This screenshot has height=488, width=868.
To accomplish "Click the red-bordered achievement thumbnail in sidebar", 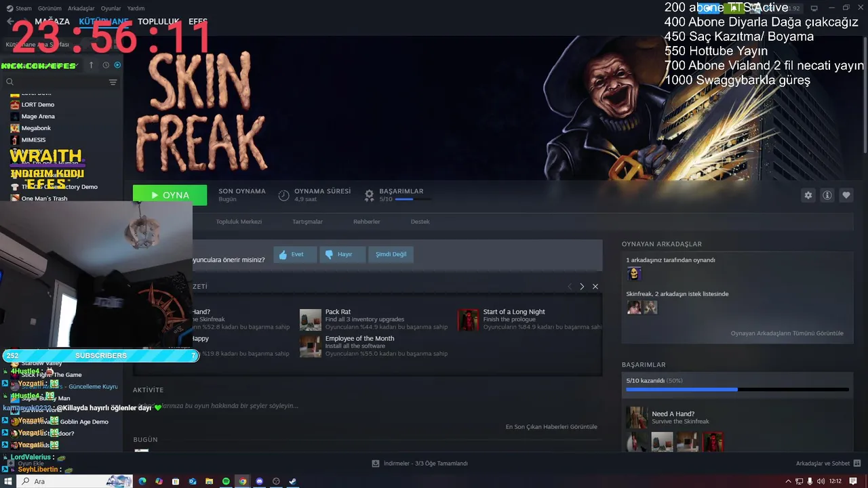I will click(x=713, y=442).
